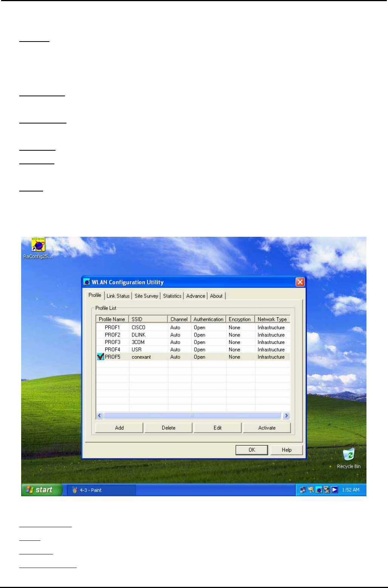Select the PROF2 profile row
Image resolution: width=388 pixels, height=588 pixels.
coord(193,335)
